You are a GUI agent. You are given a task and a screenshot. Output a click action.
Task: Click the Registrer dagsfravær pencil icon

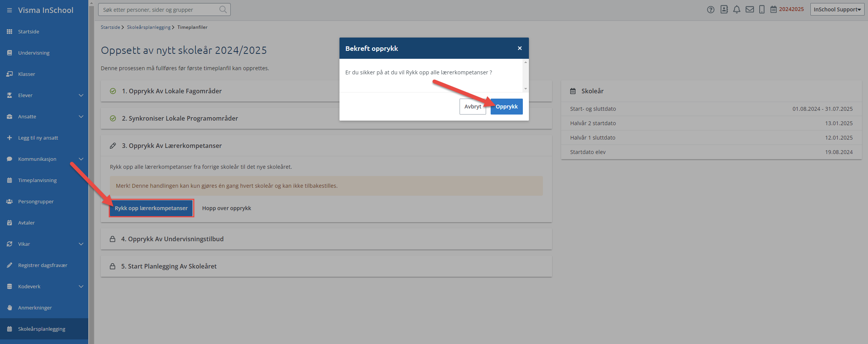[9, 265]
